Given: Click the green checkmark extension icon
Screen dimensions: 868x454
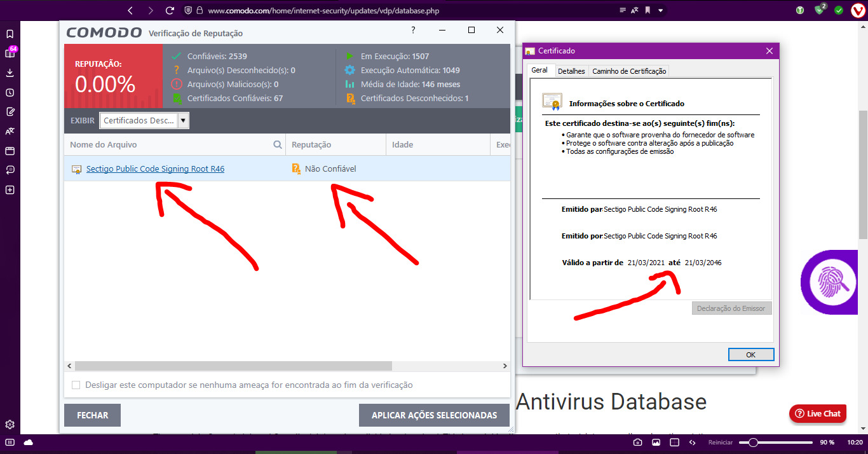Looking at the screenshot, I should [x=839, y=10].
